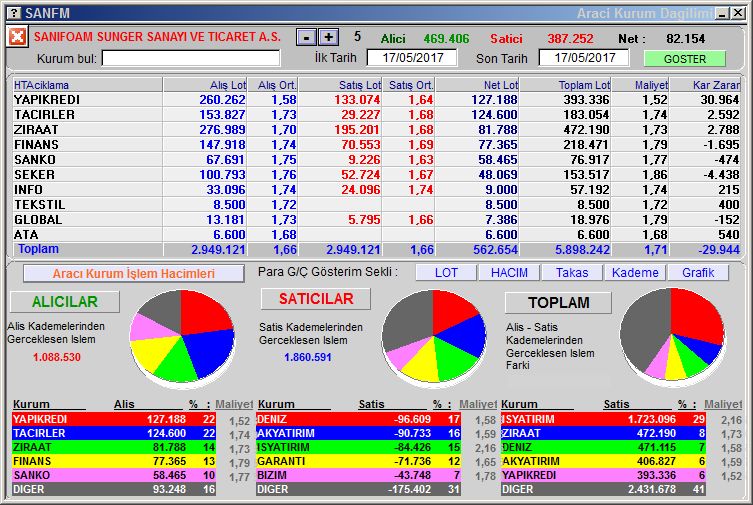This screenshot has height=505, width=753.
Task: Click the green GOSTER button
Action: (x=685, y=59)
